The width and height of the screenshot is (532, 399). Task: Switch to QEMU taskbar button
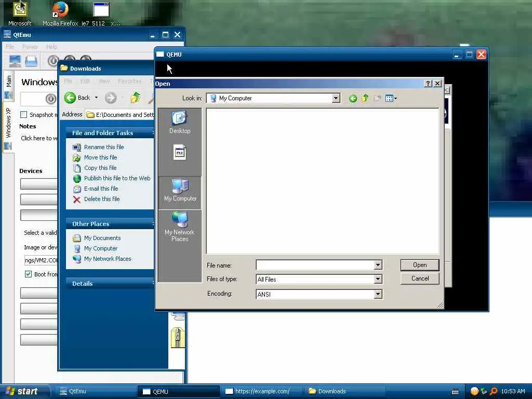(x=178, y=391)
